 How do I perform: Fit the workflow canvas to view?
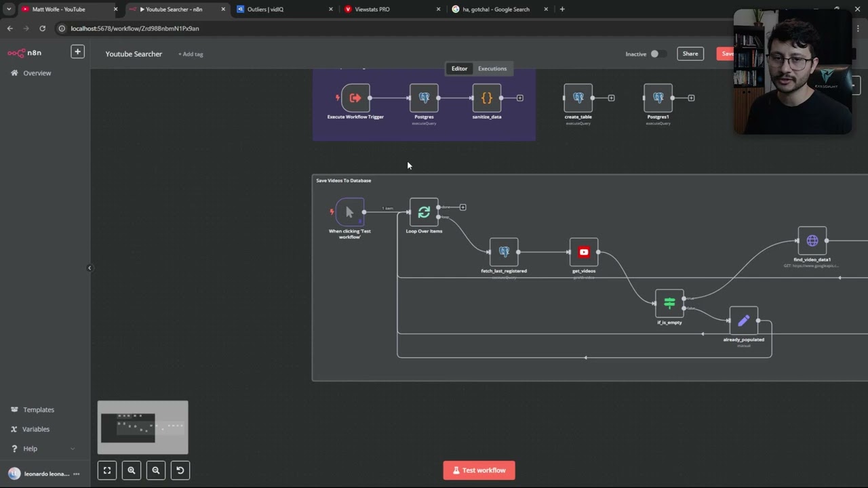[107, 470]
